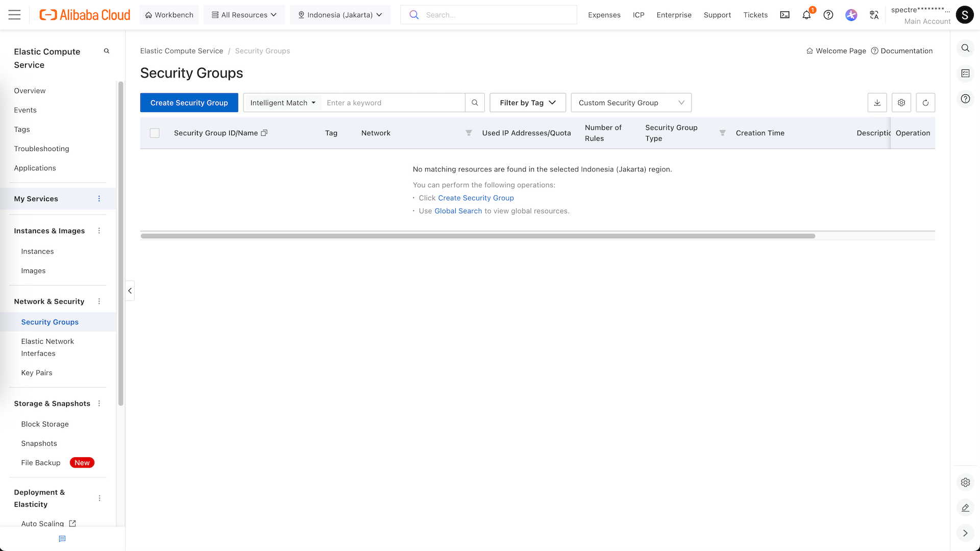Toggle the select-all table checkbox

155,133
